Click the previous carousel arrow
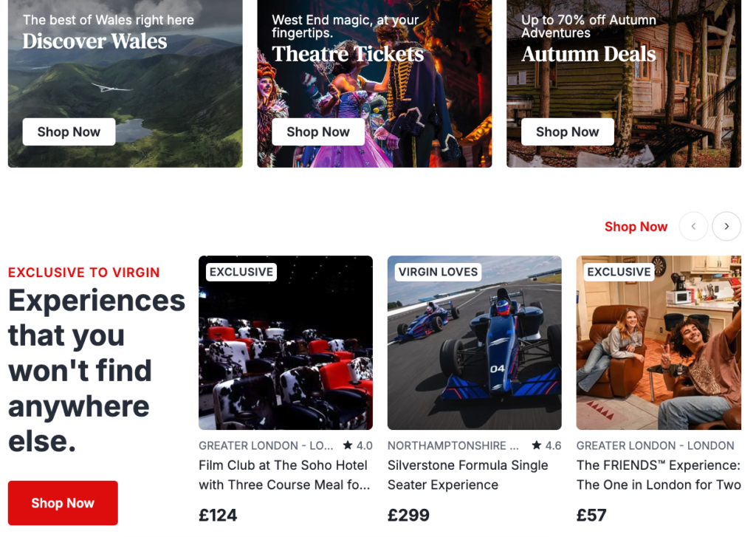This screenshot has height=537, width=756. pos(693,226)
